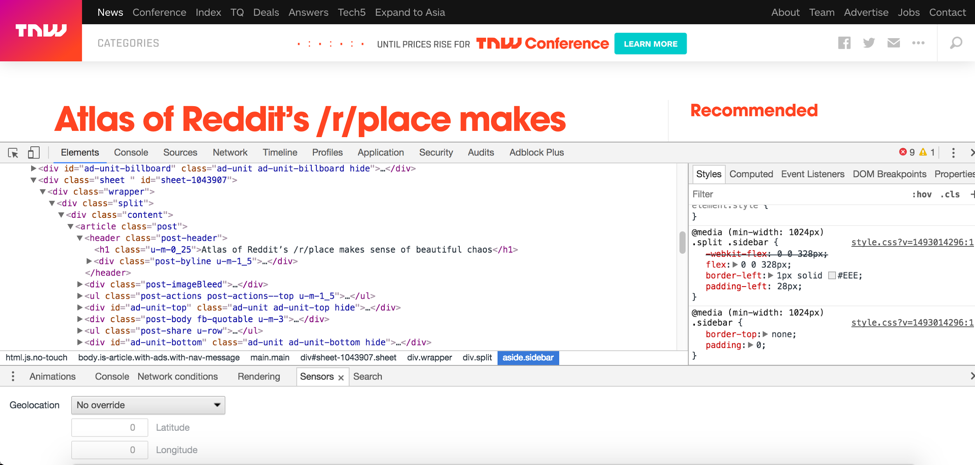
Task: Toggle :hov element state panel
Action: pos(922,195)
